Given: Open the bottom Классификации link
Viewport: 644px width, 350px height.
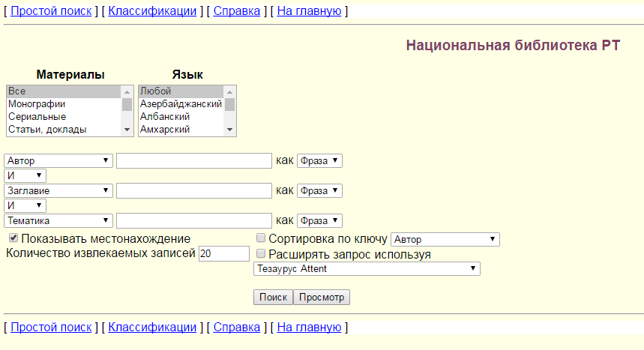Looking at the screenshot, I should point(152,328).
